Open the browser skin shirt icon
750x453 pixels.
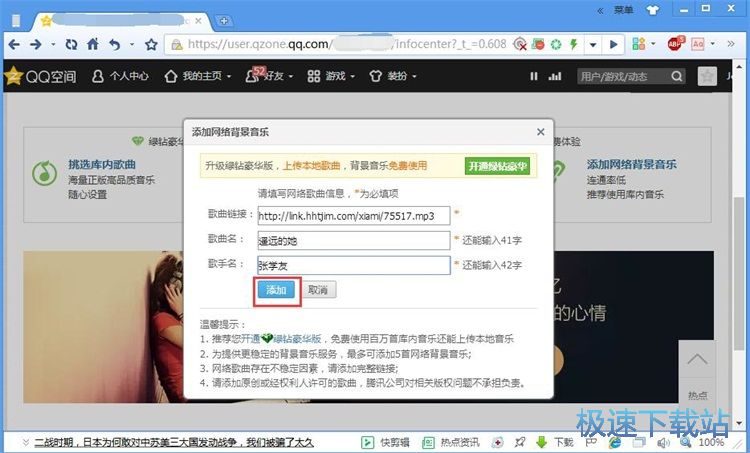coord(653,10)
